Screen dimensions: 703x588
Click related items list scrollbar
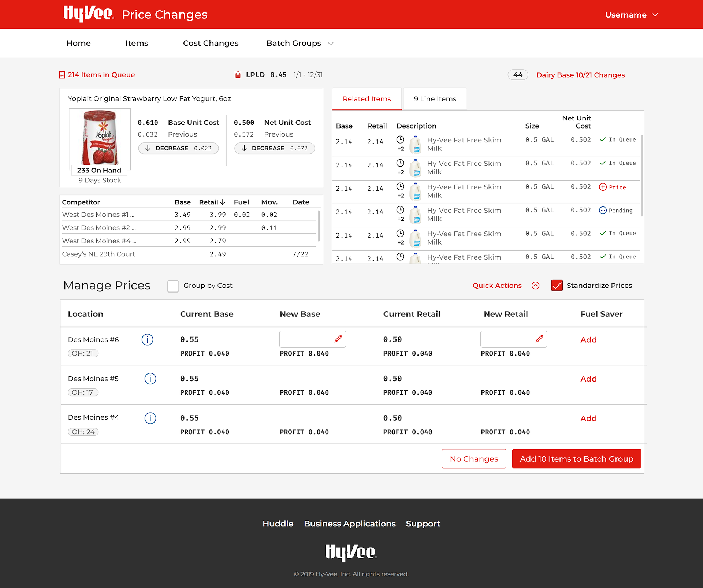[642, 176]
